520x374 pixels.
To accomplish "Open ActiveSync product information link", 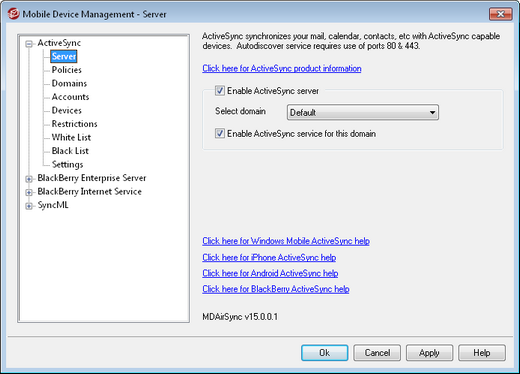I will (x=282, y=68).
